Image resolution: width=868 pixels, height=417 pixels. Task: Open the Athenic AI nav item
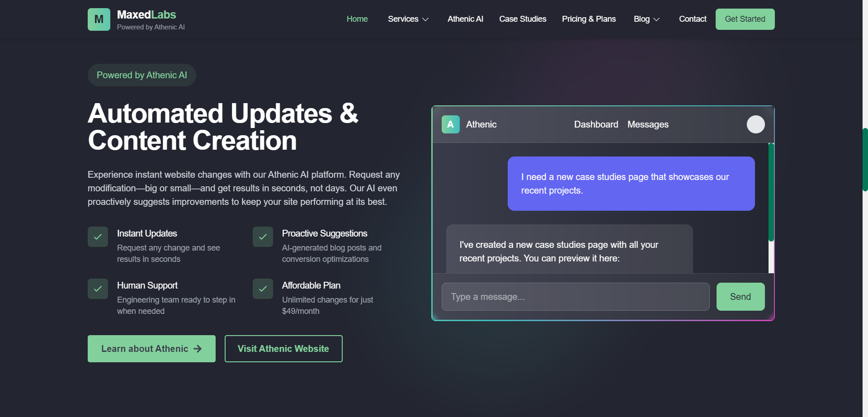click(465, 19)
